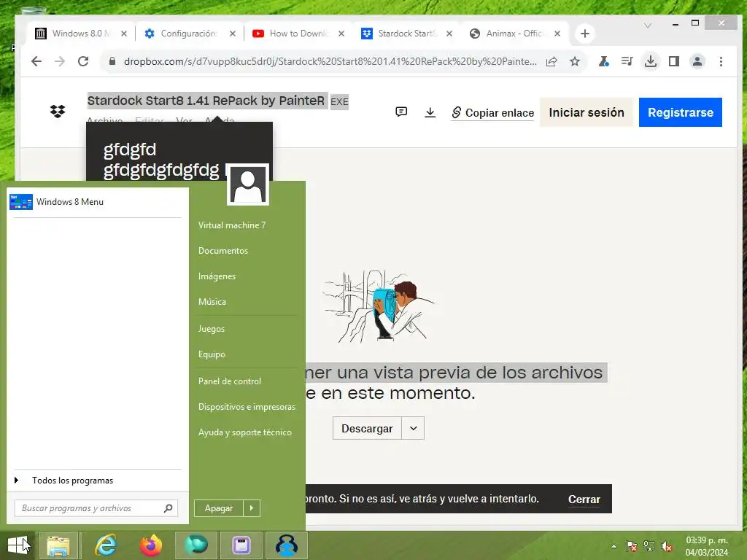Open Juegos from Start menu
This screenshot has width=747, height=560.
(211, 329)
